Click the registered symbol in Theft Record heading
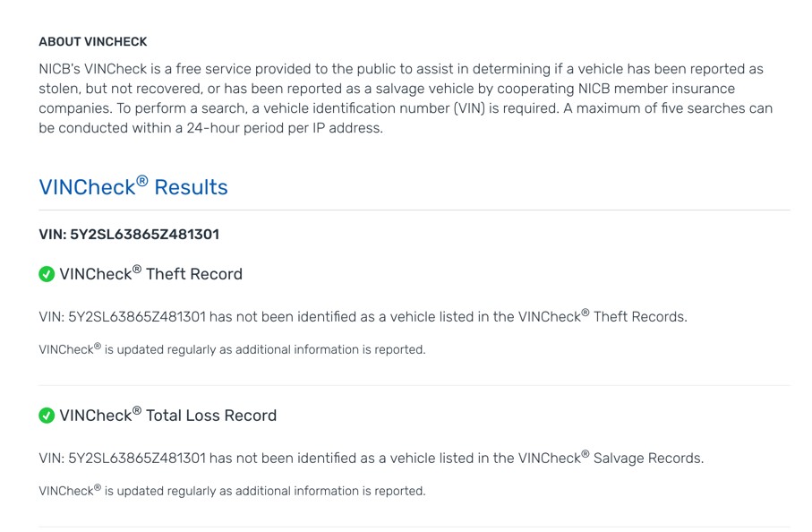The image size is (812, 532). 137,269
